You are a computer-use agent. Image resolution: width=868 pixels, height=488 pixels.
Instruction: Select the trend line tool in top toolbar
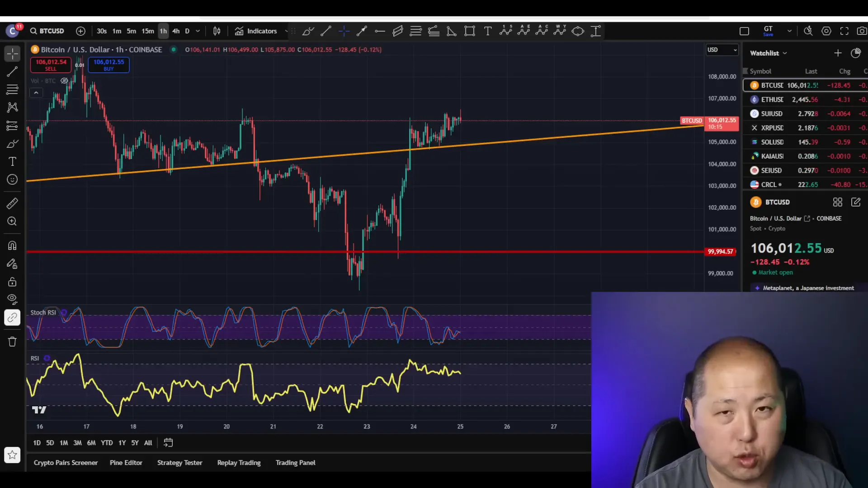point(325,31)
